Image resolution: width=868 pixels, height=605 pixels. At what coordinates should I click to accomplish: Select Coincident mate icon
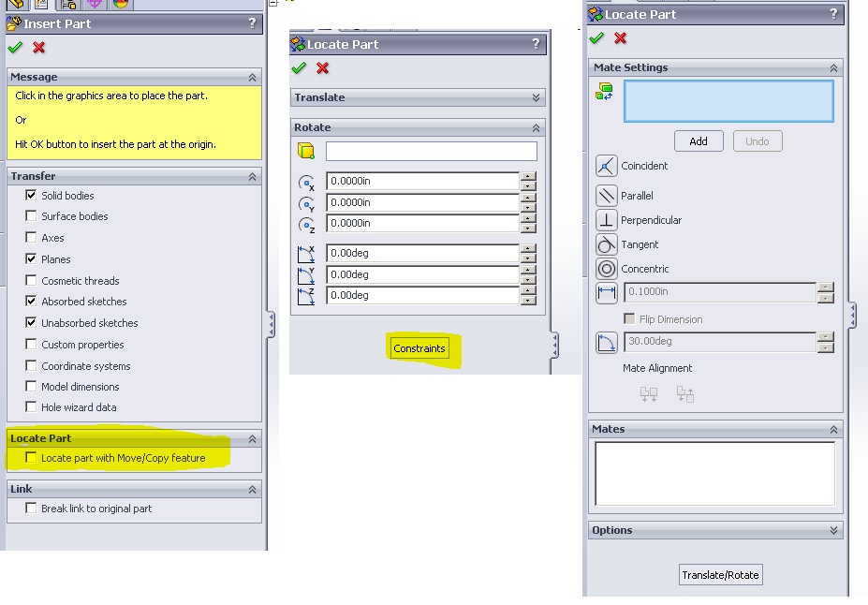click(606, 166)
